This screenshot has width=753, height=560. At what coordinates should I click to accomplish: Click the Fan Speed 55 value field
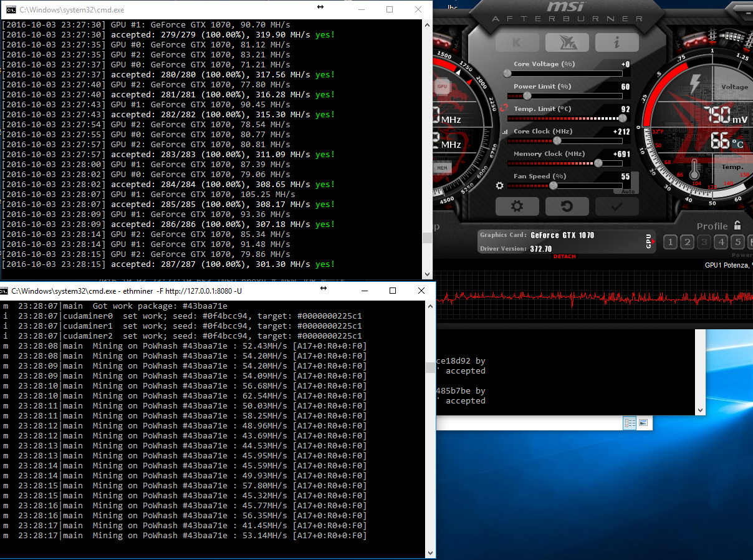click(x=625, y=176)
